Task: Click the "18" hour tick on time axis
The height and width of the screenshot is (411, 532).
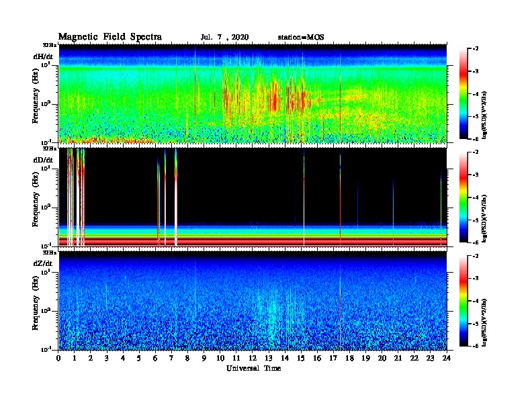Action: click(349, 358)
